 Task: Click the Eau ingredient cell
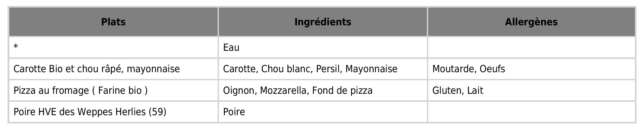point(231,47)
